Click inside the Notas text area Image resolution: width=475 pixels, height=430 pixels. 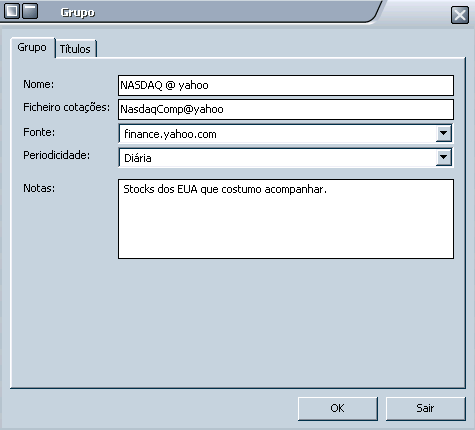tap(286, 219)
